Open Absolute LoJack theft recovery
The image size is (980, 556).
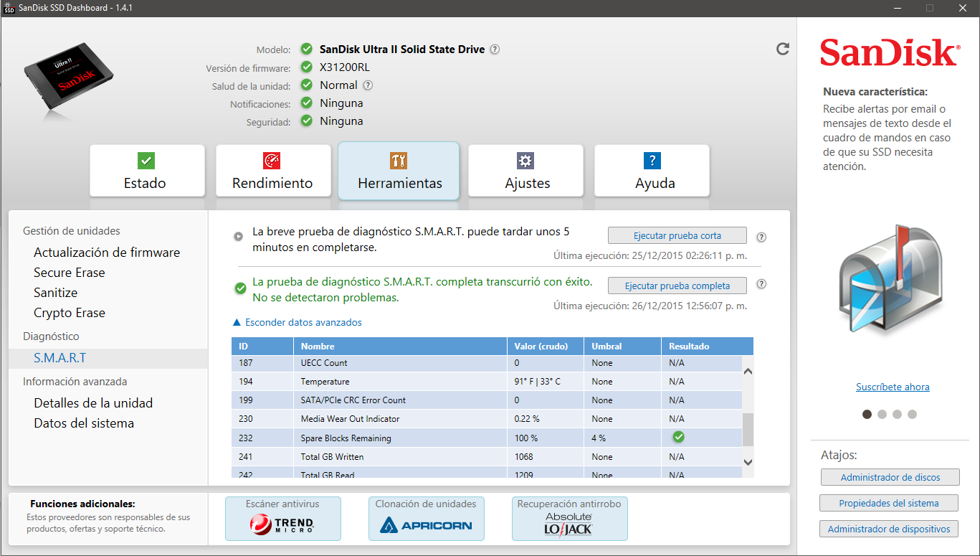click(570, 518)
